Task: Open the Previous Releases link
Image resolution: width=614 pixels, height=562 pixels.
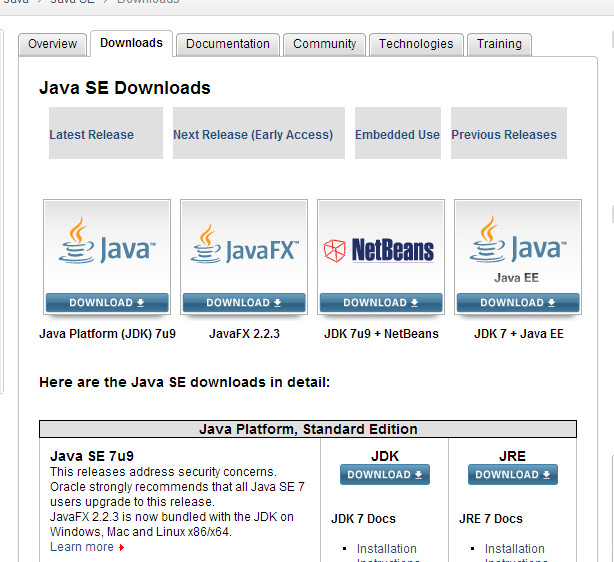Action: click(x=504, y=135)
